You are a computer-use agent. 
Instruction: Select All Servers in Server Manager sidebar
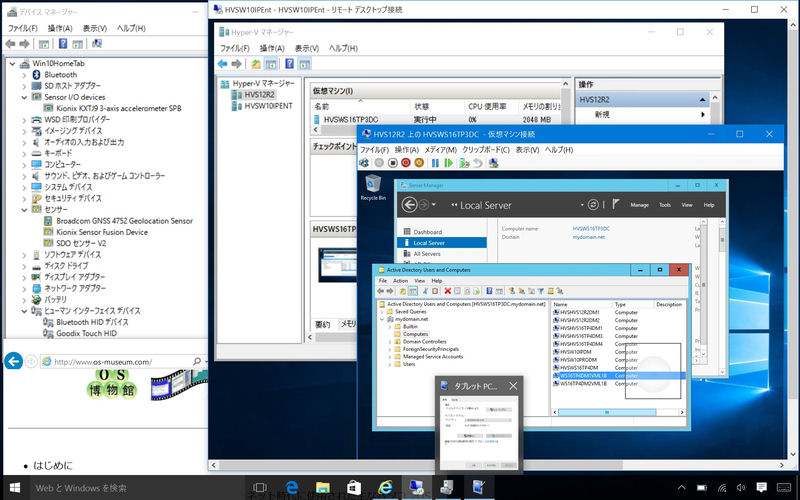pos(428,255)
